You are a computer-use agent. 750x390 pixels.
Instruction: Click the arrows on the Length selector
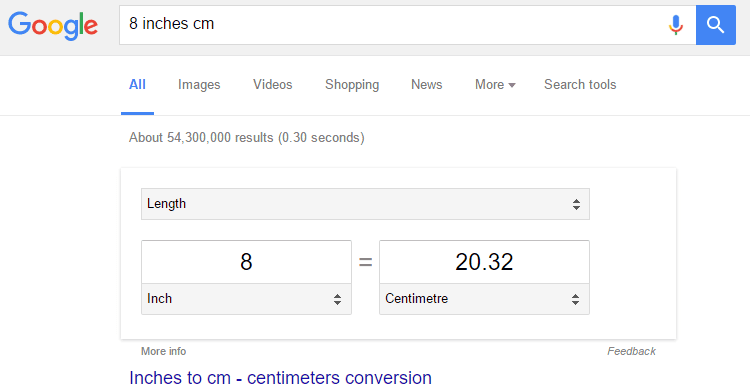(576, 204)
